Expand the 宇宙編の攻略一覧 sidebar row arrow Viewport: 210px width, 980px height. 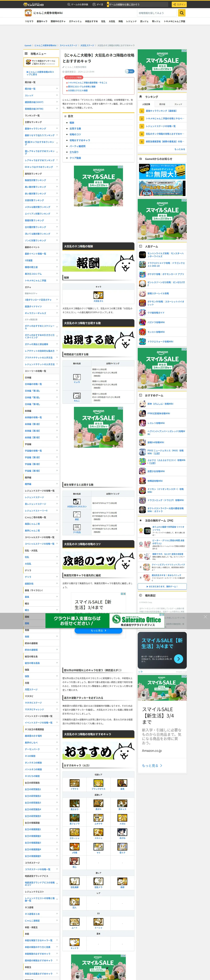tap(57, 450)
